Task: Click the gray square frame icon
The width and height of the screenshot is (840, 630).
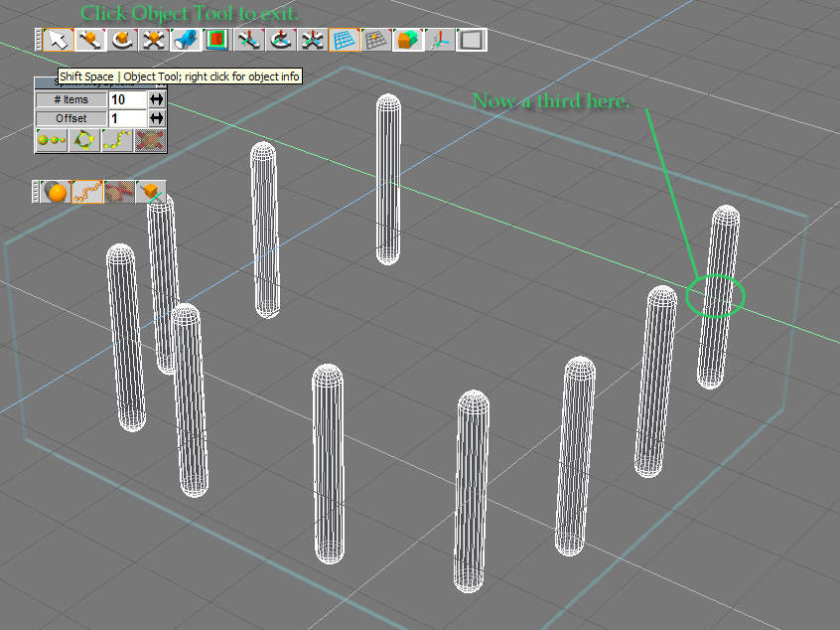Action: tap(472, 40)
